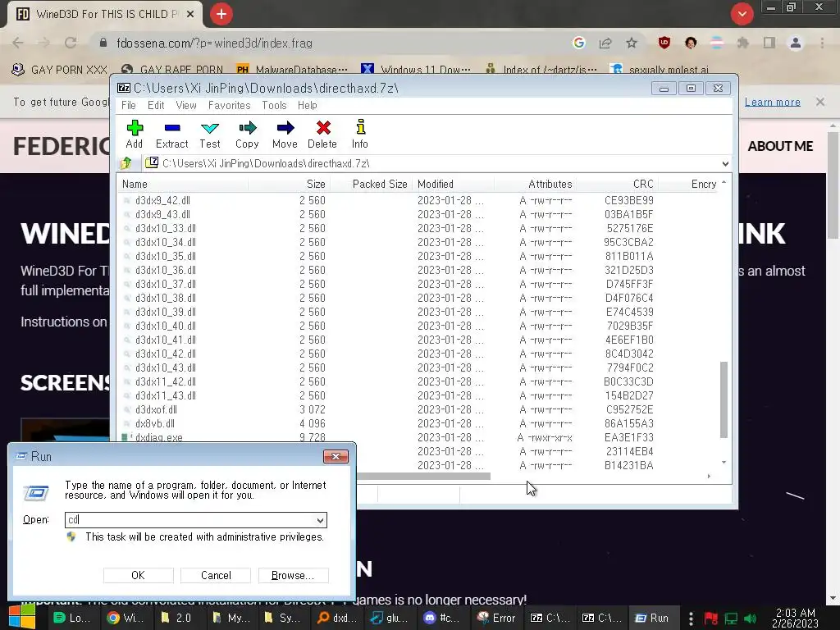Viewport: 840px width, 630px height.
Task: Select file d3dx9_42.dll
Action: 162,200
